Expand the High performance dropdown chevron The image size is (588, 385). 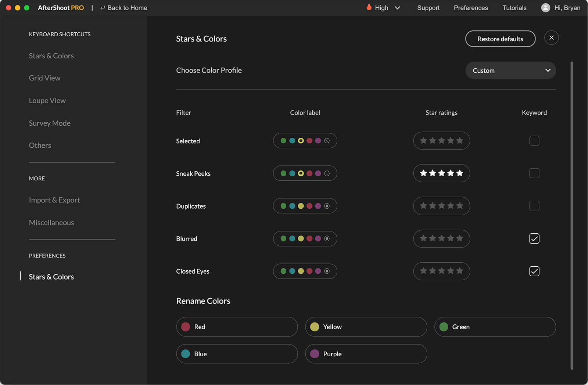pyautogui.click(x=397, y=8)
